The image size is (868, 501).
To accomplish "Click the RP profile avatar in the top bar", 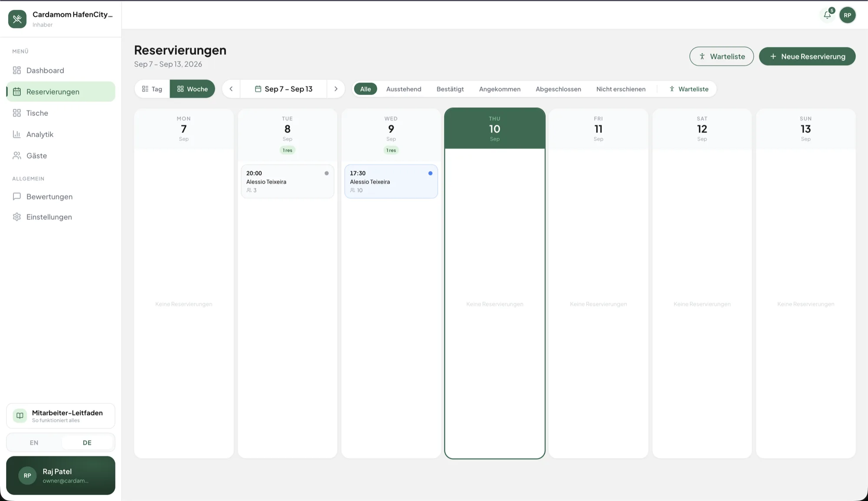I will (847, 15).
